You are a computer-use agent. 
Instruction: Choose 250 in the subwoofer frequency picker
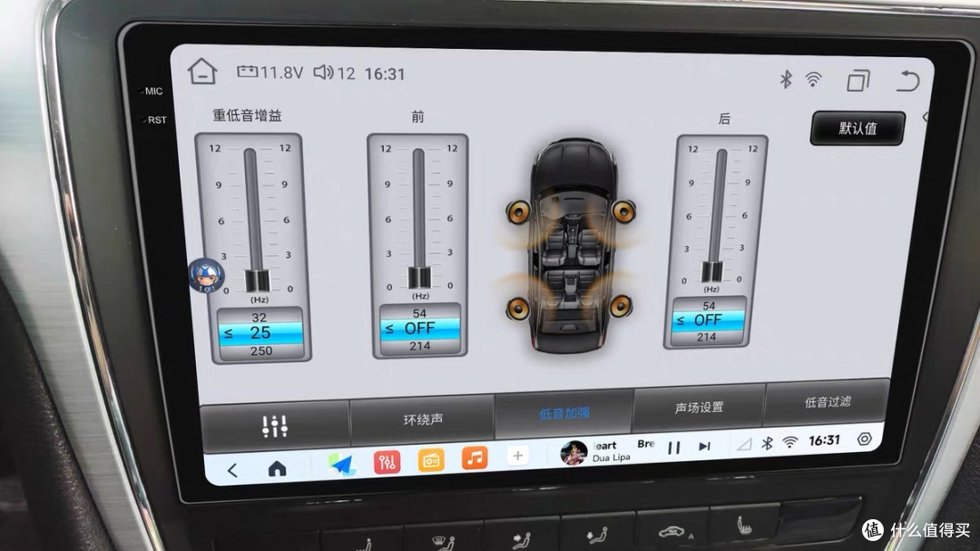tap(261, 351)
